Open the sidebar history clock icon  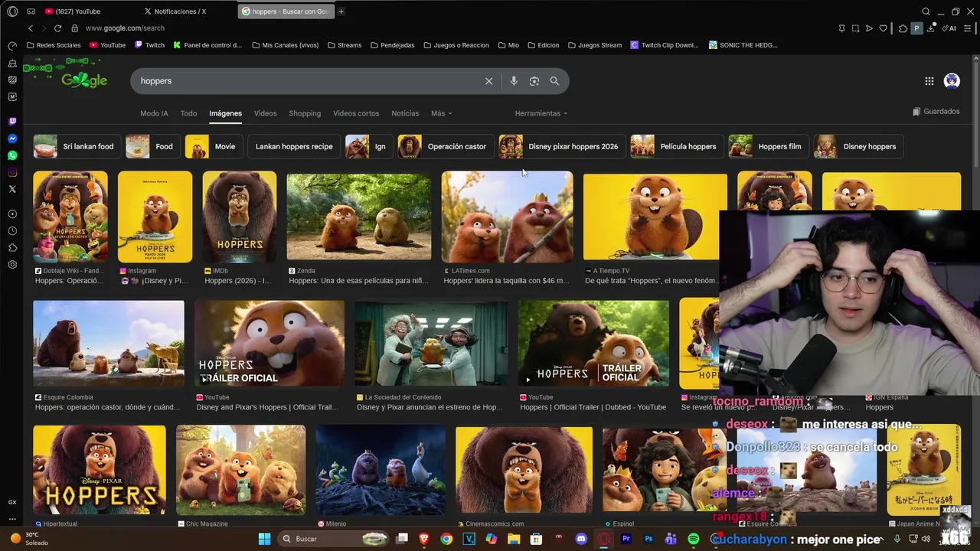point(12,231)
